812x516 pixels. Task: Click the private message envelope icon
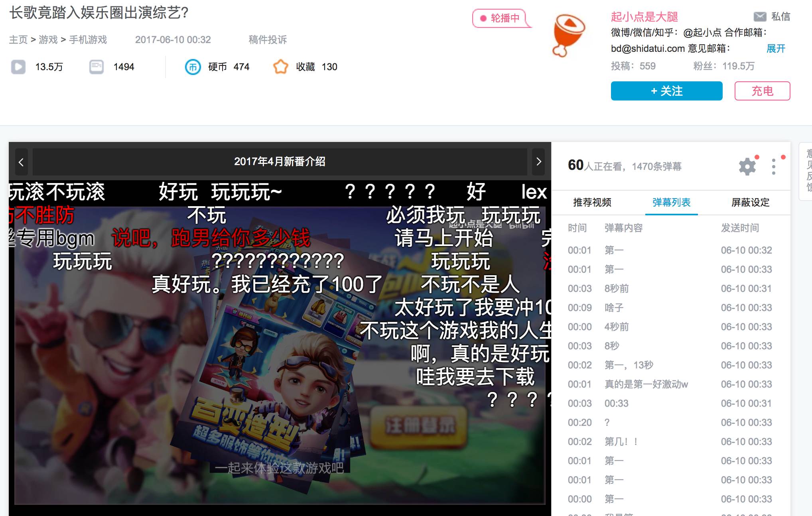(760, 17)
